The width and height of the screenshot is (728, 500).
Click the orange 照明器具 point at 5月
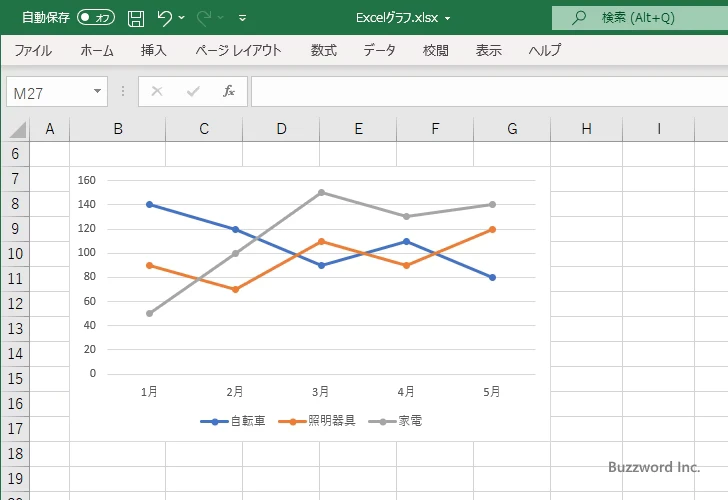pyautogui.click(x=492, y=229)
